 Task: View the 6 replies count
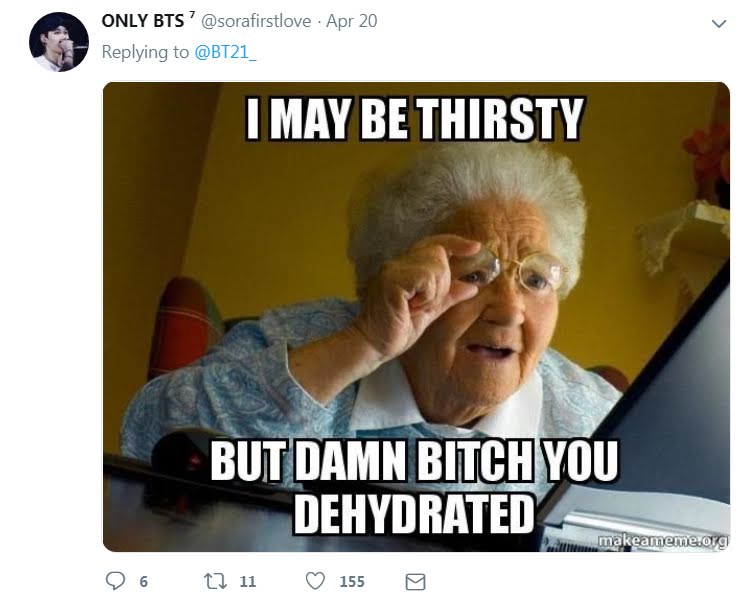tap(144, 582)
